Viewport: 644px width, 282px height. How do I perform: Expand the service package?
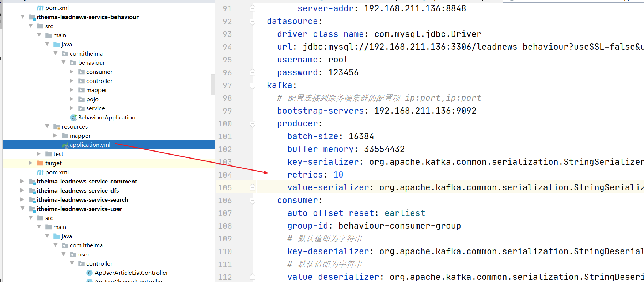pos(72,108)
